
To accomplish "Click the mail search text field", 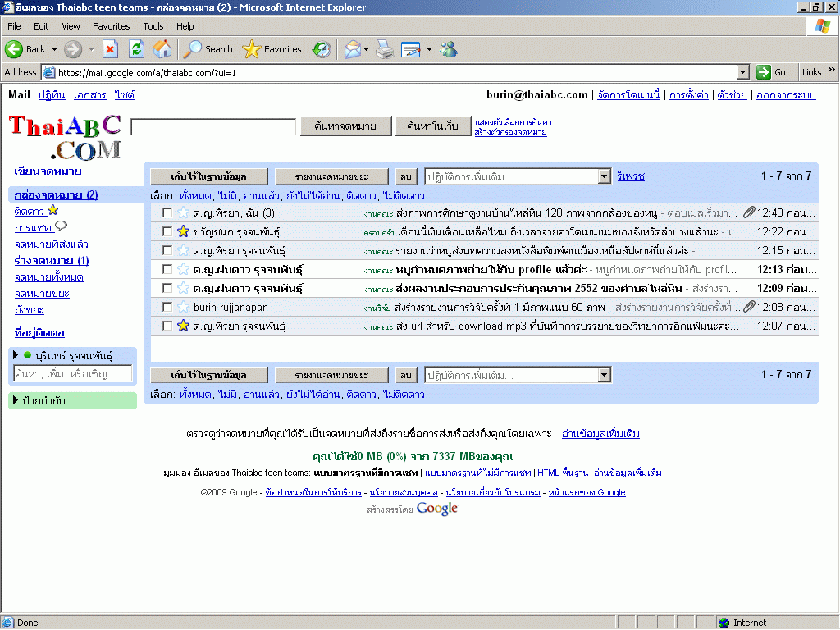I will [213, 126].
